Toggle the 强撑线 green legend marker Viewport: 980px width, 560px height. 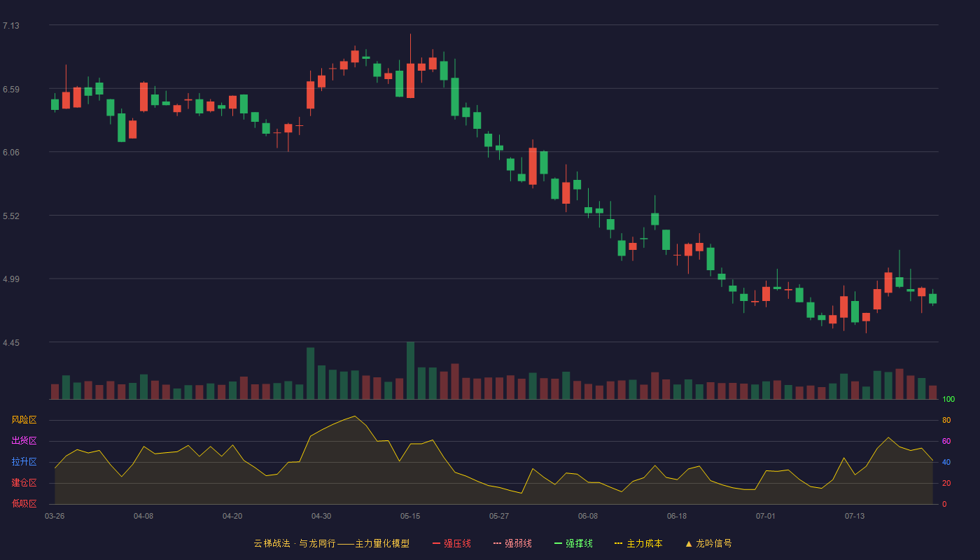[x=558, y=543]
